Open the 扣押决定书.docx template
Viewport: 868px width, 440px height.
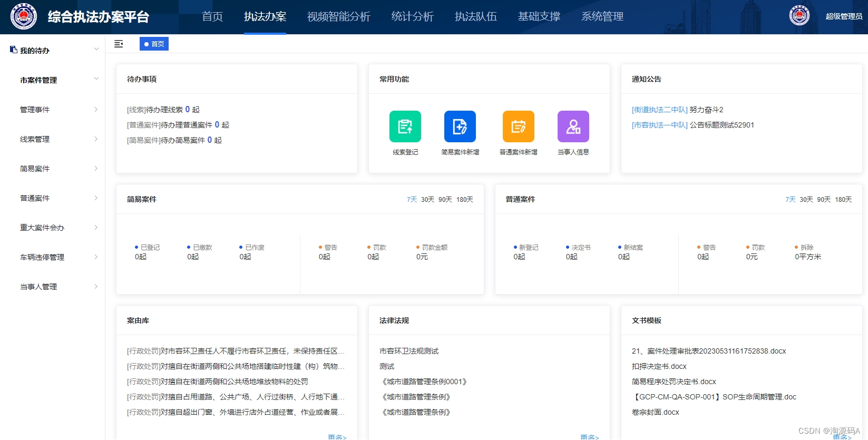pos(659,366)
